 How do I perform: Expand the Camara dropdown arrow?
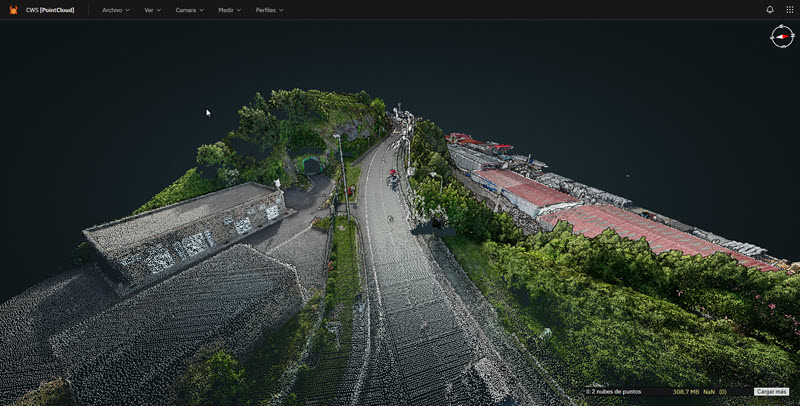[x=201, y=10]
